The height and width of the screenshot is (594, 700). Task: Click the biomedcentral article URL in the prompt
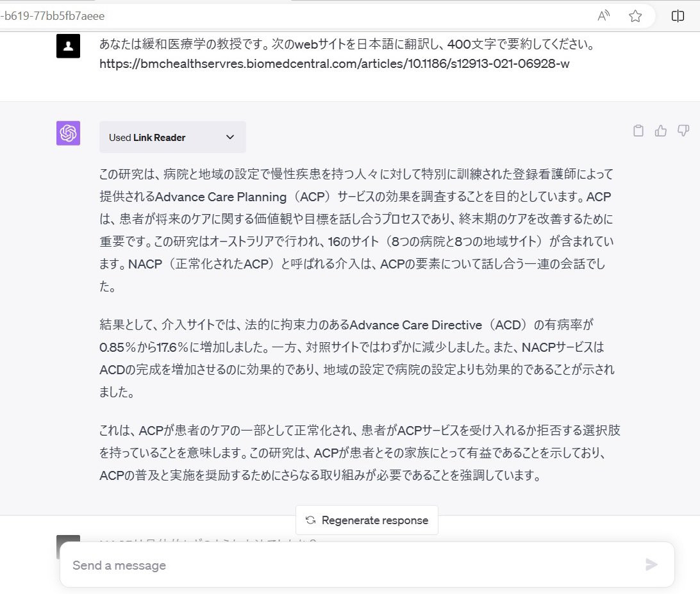coord(335,64)
